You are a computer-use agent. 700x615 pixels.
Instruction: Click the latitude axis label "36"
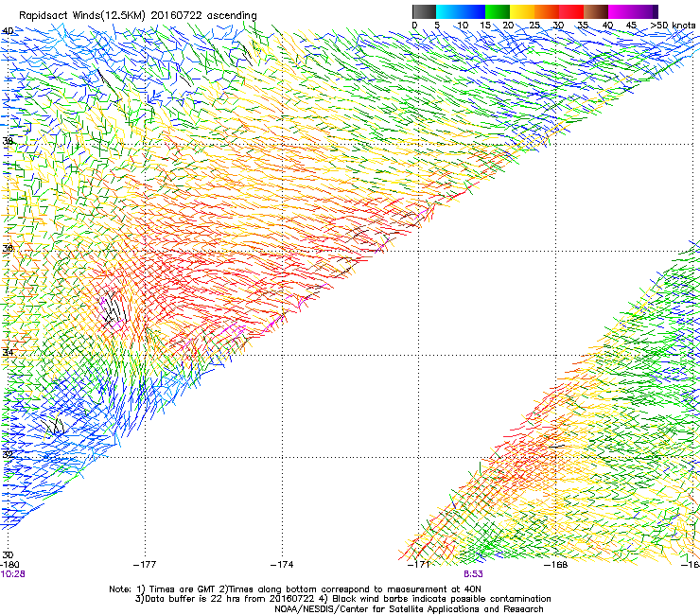(8, 248)
